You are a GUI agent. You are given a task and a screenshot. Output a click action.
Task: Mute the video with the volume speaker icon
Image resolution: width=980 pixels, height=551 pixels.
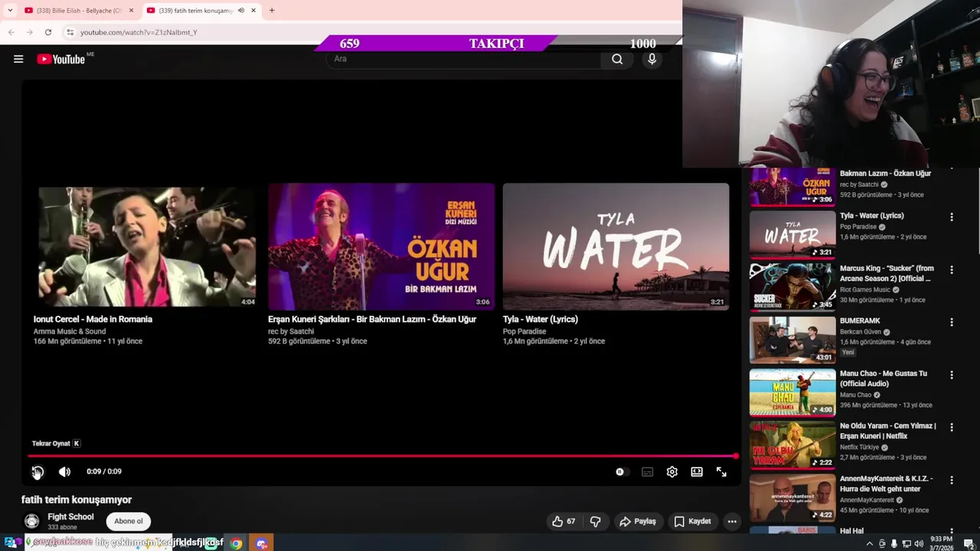(64, 472)
